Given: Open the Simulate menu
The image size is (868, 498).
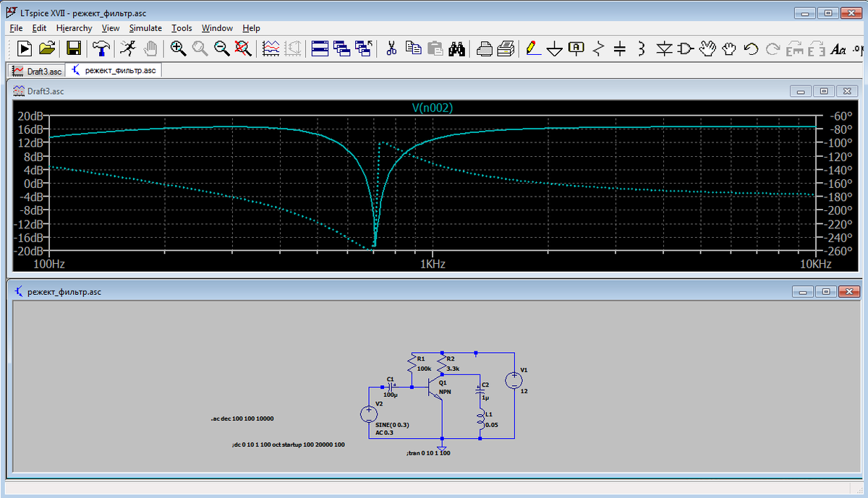Looking at the screenshot, I should tap(145, 28).
